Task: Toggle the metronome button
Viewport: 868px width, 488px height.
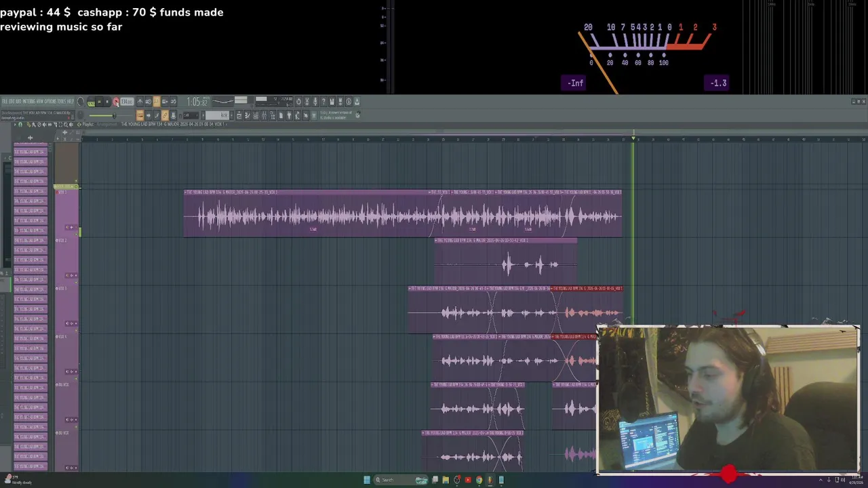Action: tap(140, 102)
